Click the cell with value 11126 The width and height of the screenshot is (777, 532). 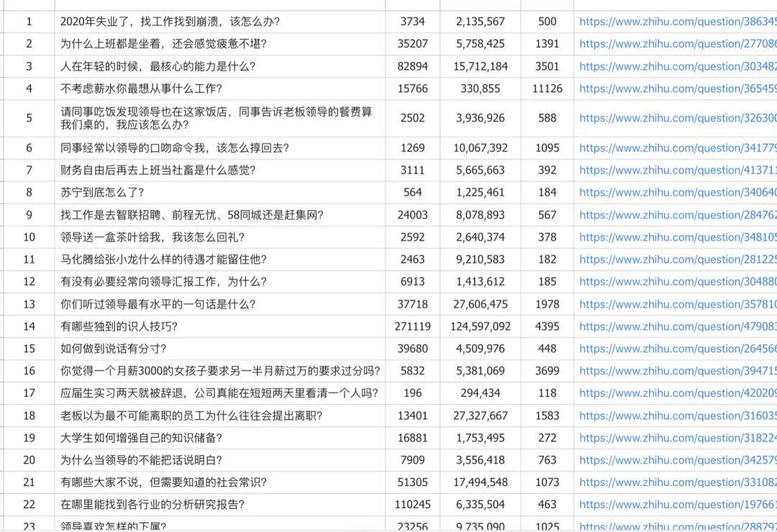(x=547, y=88)
